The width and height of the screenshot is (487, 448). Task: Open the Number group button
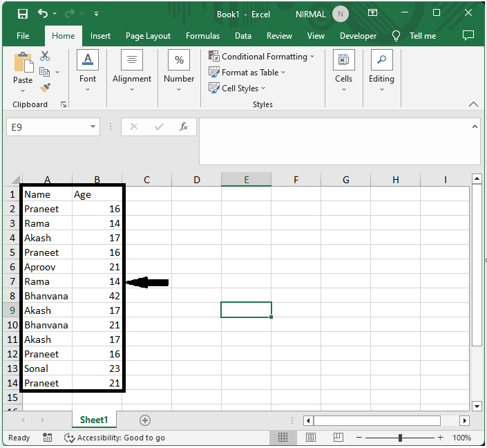pyautogui.click(x=179, y=71)
